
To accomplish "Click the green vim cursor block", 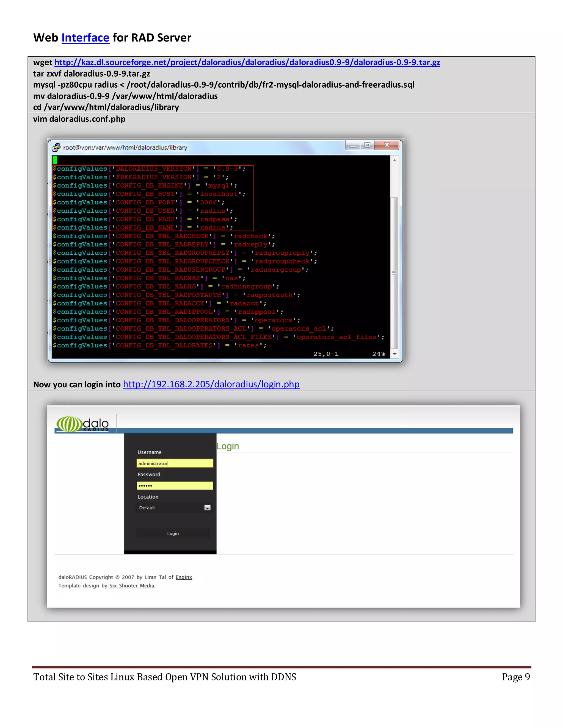I will click(55, 160).
